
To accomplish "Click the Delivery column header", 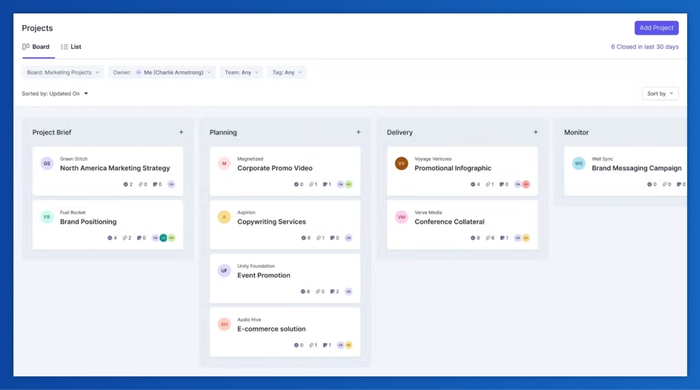I will pos(400,133).
